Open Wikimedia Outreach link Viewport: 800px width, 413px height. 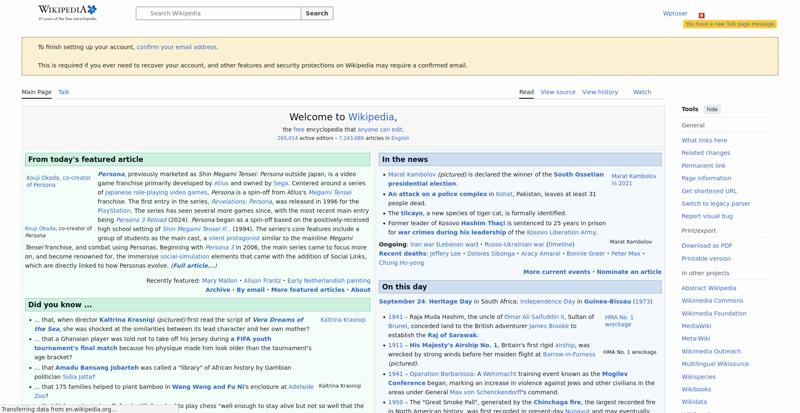coord(711,351)
